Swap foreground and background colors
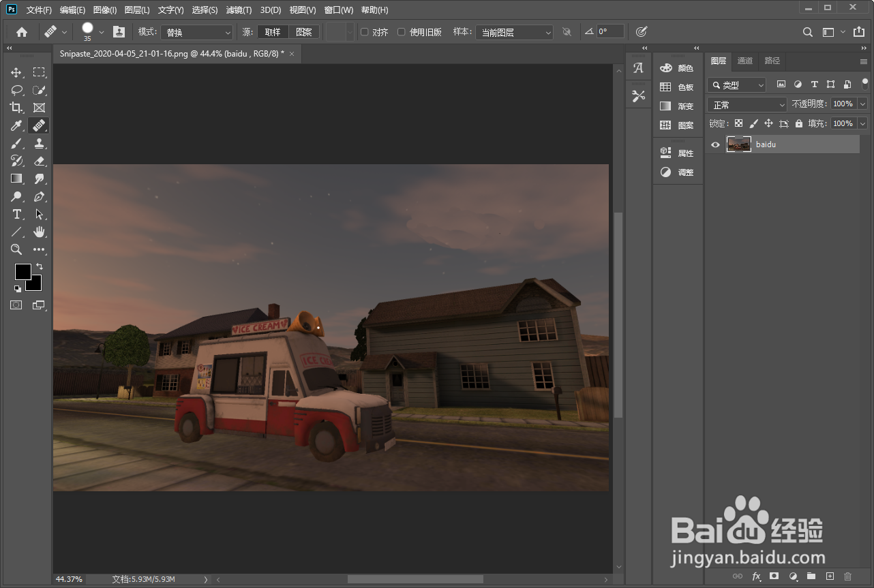The width and height of the screenshot is (874, 588). pyautogui.click(x=40, y=266)
